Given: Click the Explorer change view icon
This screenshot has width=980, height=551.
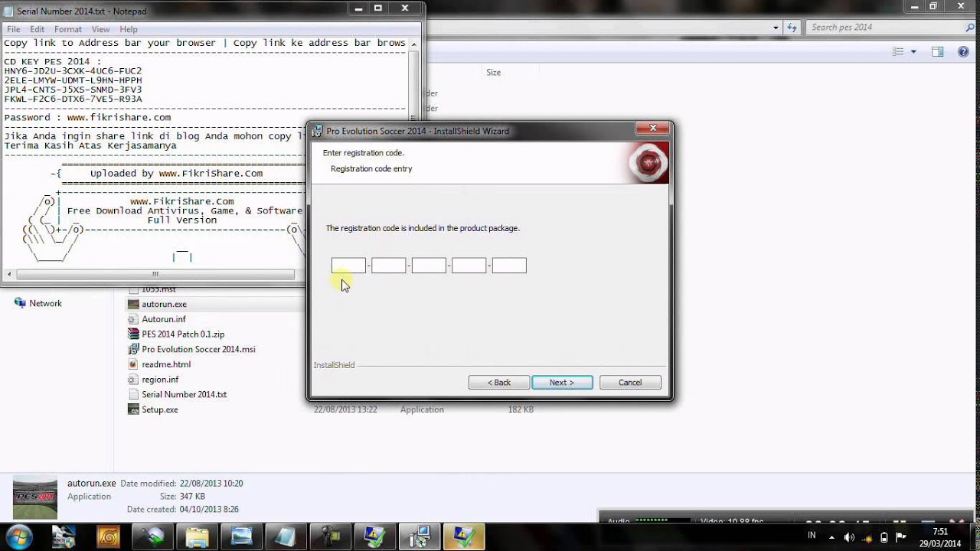Looking at the screenshot, I should pyautogui.click(x=899, y=51).
